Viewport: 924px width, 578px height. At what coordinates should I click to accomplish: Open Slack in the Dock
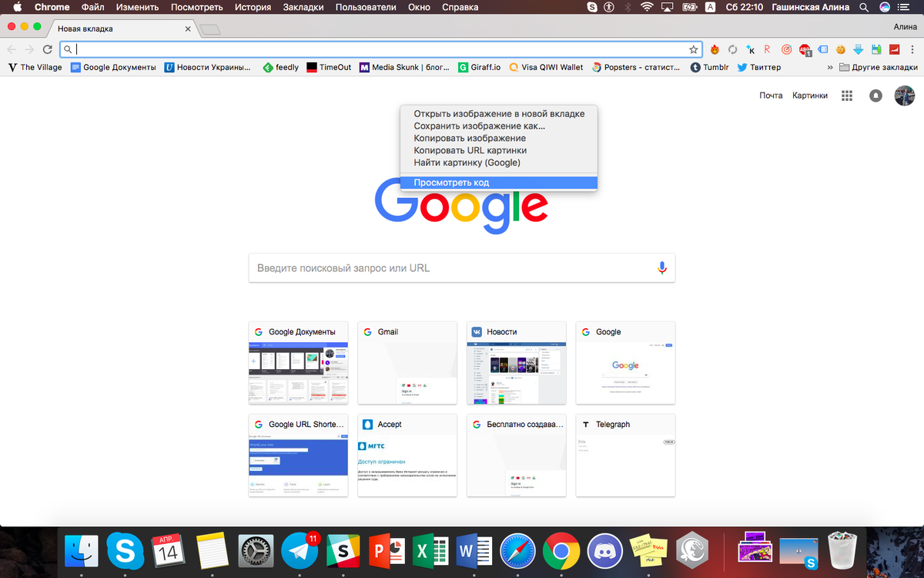pos(344,551)
